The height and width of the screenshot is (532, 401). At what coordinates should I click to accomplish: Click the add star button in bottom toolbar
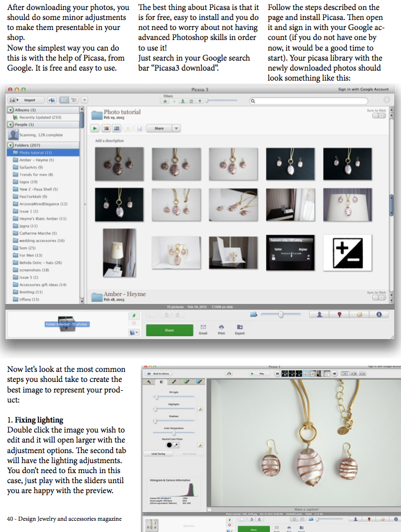pyautogui.click(x=153, y=315)
